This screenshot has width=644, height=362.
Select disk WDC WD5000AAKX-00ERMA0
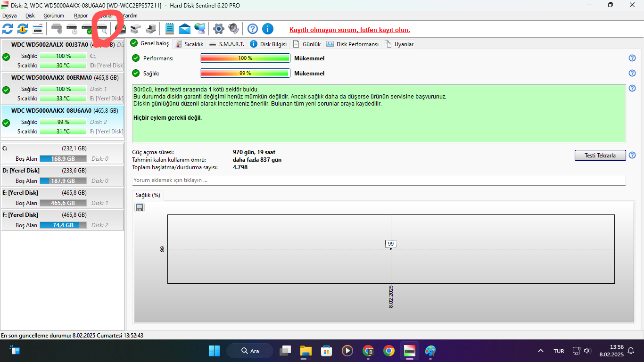click(x=62, y=88)
